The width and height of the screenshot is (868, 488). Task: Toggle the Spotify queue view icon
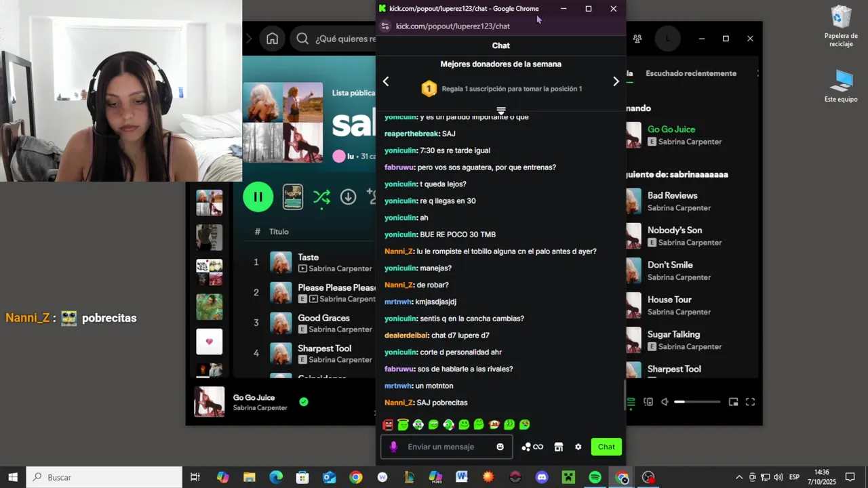631,402
